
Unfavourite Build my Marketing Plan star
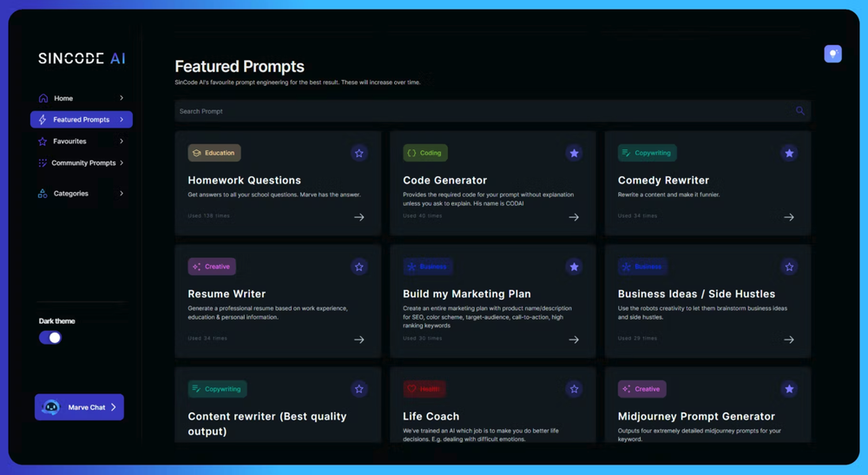click(574, 267)
